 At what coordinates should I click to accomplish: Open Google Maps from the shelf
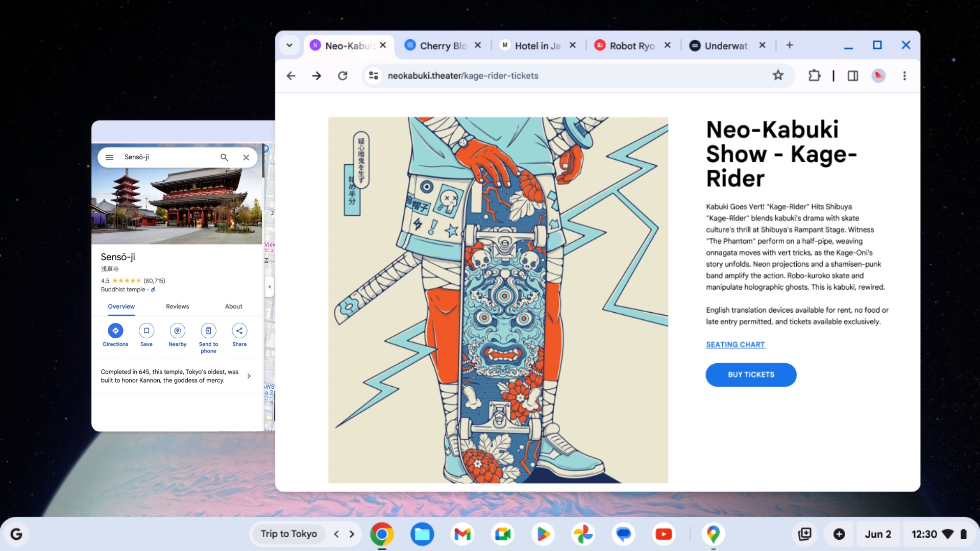click(713, 534)
